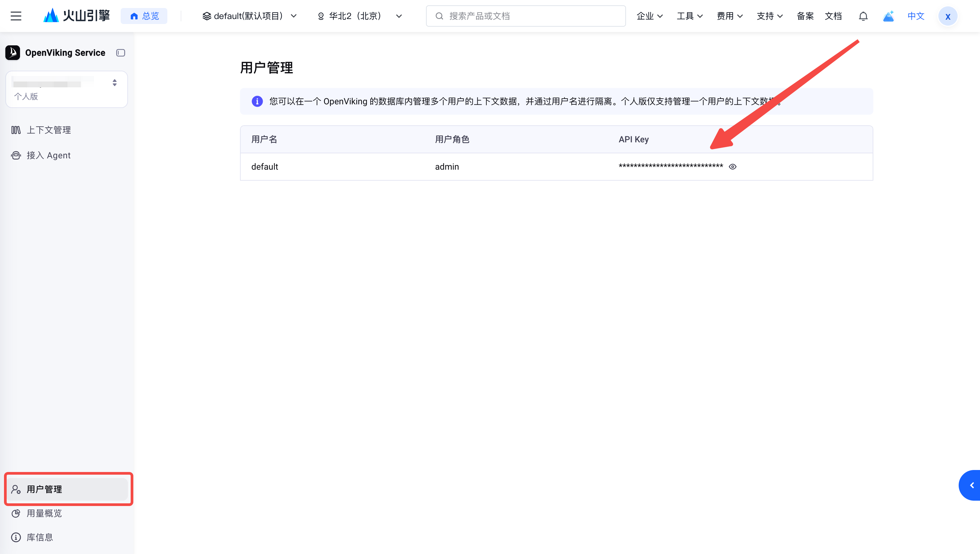Open the notifications bell
980x554 pixels.
click(x=863, y=16)
